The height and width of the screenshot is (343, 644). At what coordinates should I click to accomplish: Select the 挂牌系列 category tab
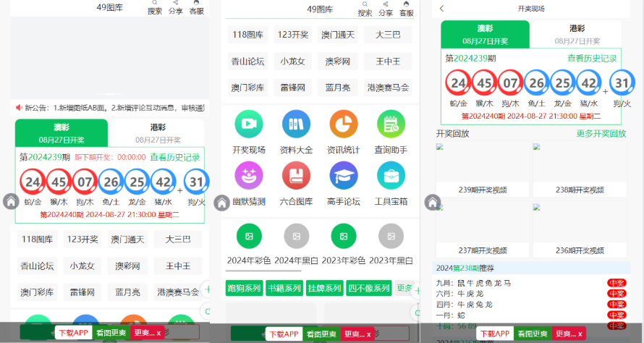[324, 288]
